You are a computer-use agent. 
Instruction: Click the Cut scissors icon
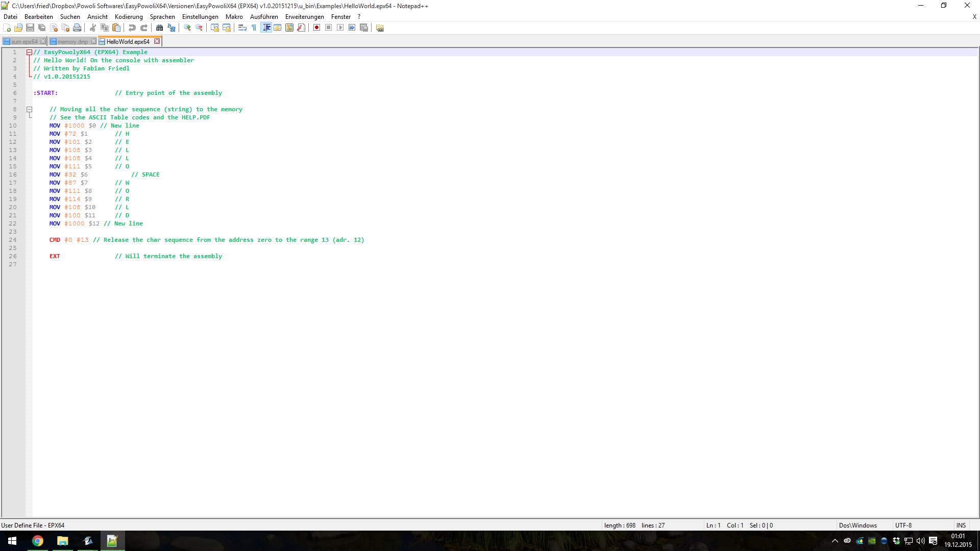(x=93, y=28)
